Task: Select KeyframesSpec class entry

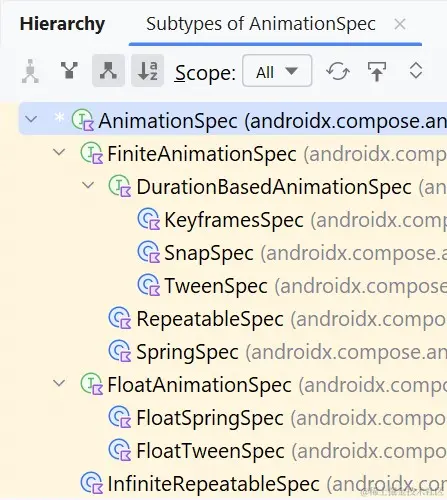Action: coord(234,220)
